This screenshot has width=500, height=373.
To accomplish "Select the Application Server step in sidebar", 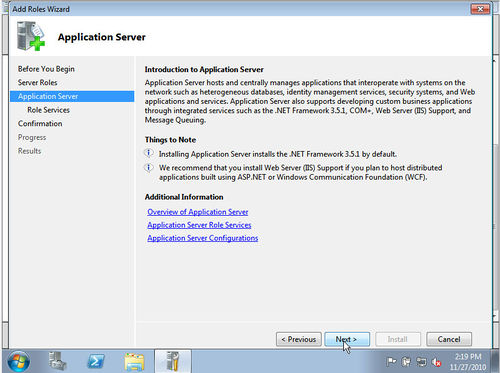I will click(x=72, y=96).
